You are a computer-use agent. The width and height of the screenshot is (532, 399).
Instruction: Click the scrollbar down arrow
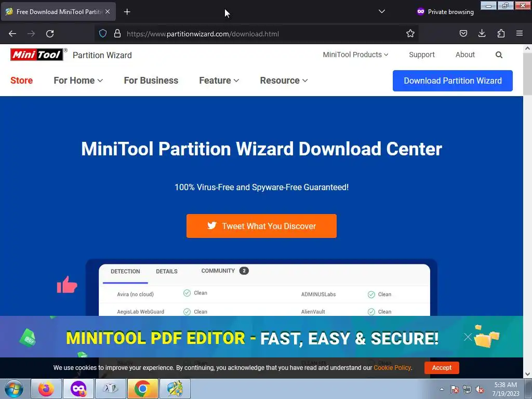tap(527, 374)
